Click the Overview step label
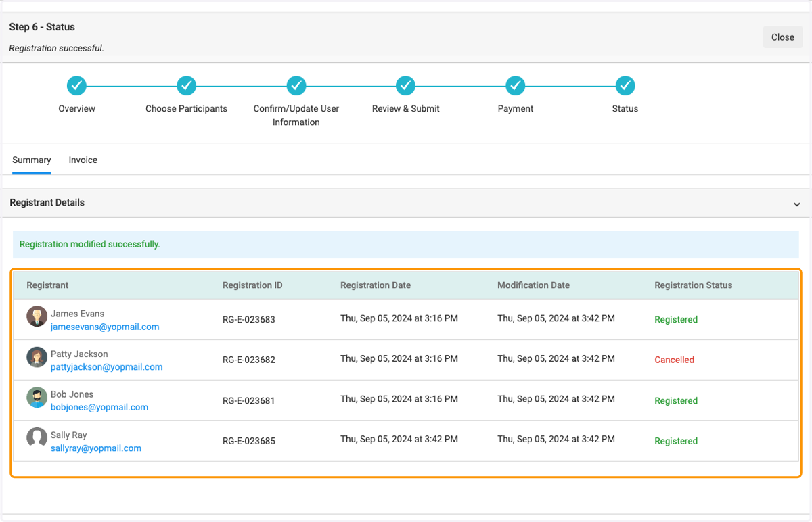 (77, 108)
